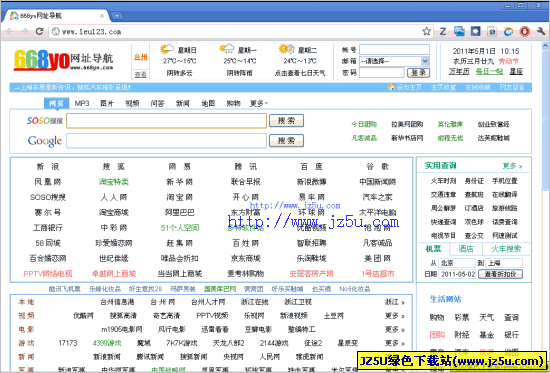Click the Google logo
550x373 pixels.
point(45,141)
